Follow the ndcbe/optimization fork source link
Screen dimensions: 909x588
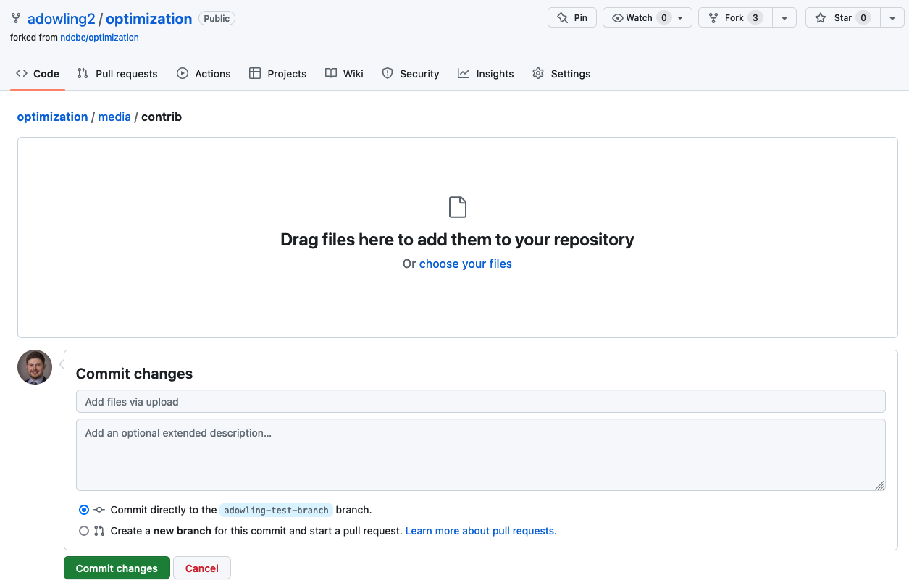pyautogui.click(x=99, y=38)
